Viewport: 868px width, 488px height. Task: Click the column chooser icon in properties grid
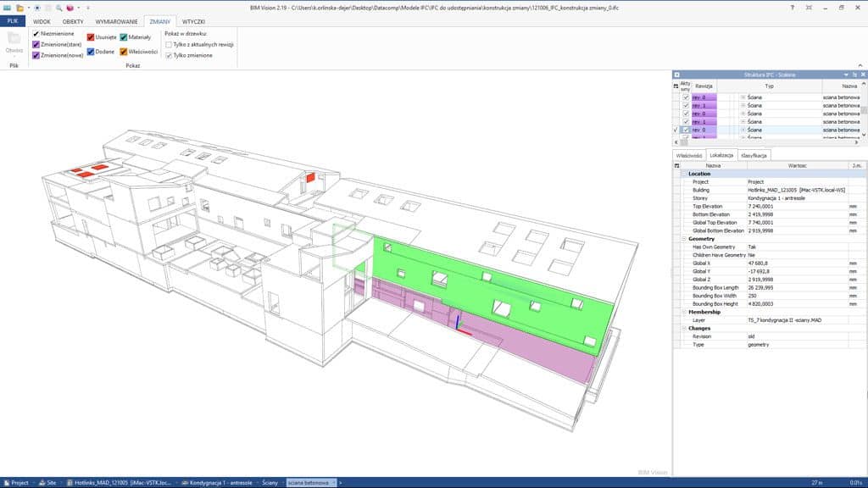[x=676, y=166]
